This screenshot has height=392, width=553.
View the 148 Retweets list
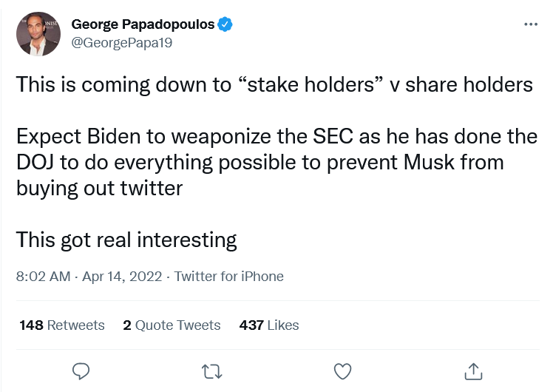tap(62, 325)
